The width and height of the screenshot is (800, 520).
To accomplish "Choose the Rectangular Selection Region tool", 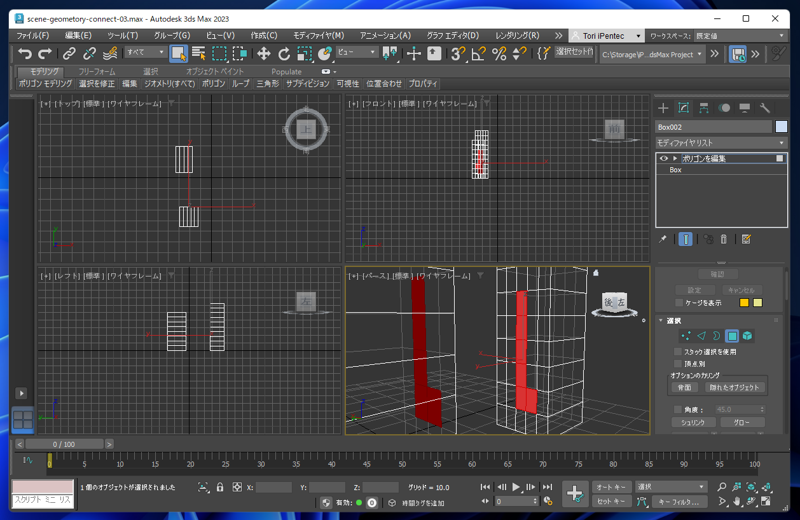I will coord(219,53).
